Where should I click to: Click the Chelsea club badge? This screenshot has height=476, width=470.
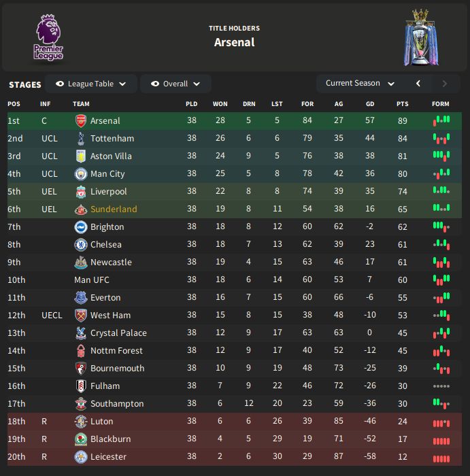point(81,245)
